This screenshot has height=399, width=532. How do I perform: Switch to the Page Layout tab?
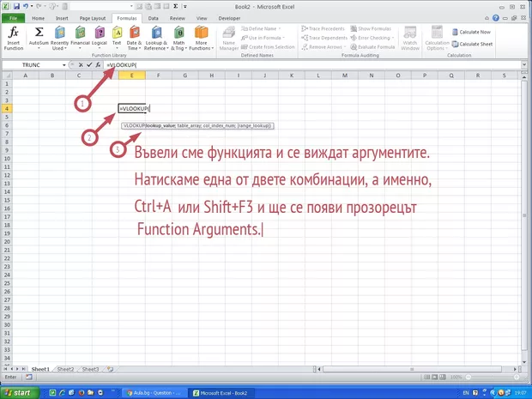pos(93,18)
